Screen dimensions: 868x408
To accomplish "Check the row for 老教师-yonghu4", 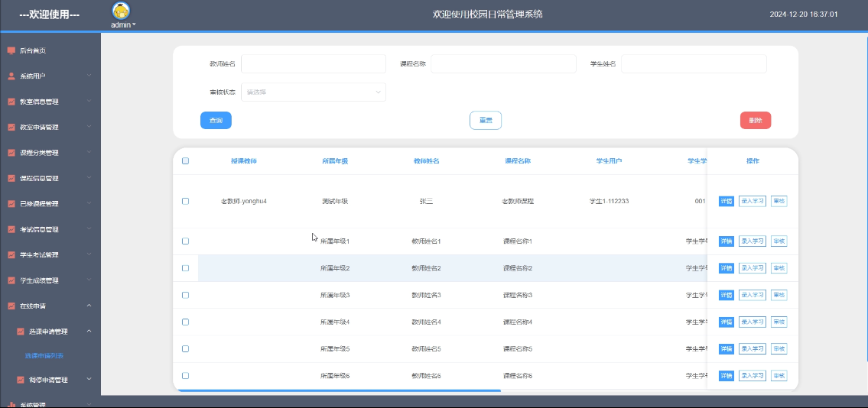I will point(185,201).
